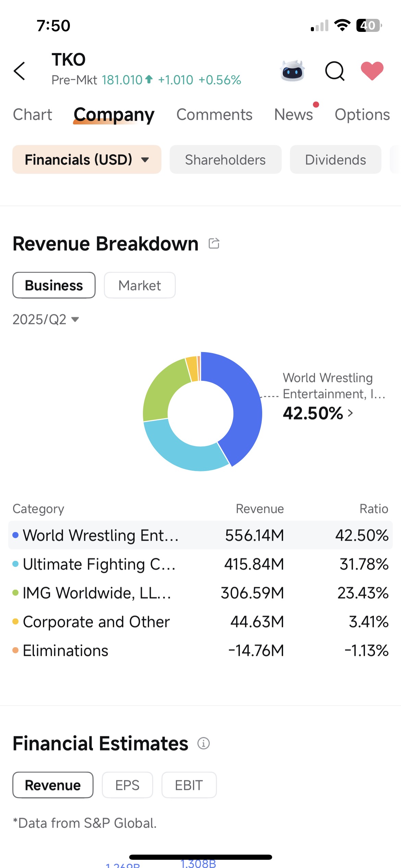The image size is (401, 868).
Task: Select the World Wrestling Ent... row
Action: tap(200, 535)
